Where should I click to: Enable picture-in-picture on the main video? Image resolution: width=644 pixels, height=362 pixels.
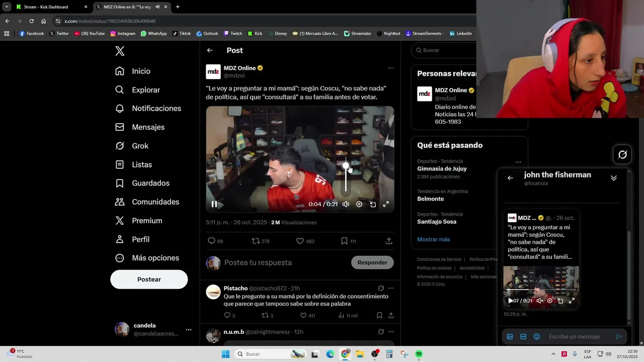pos(373,204)
